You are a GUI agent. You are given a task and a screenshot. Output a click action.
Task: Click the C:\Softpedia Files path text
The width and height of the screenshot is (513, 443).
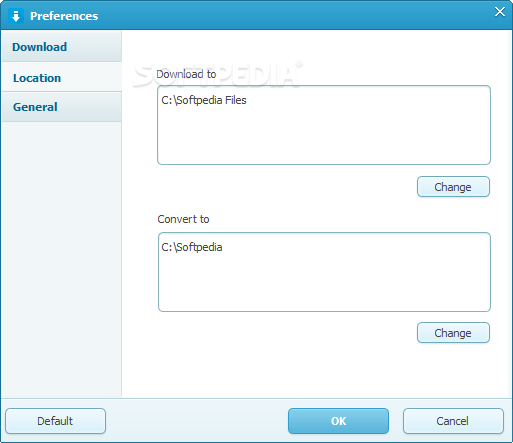point(204,100)
